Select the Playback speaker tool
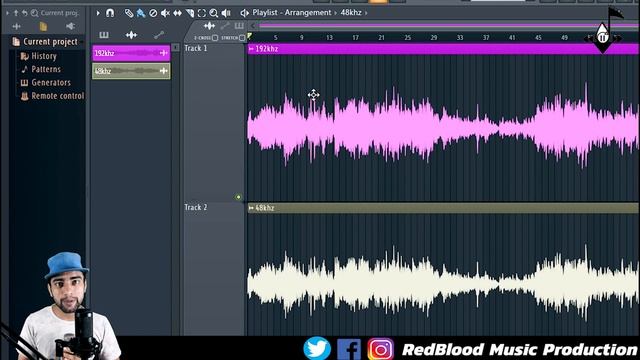The image size is (640, 360). [x=226, y=13]
